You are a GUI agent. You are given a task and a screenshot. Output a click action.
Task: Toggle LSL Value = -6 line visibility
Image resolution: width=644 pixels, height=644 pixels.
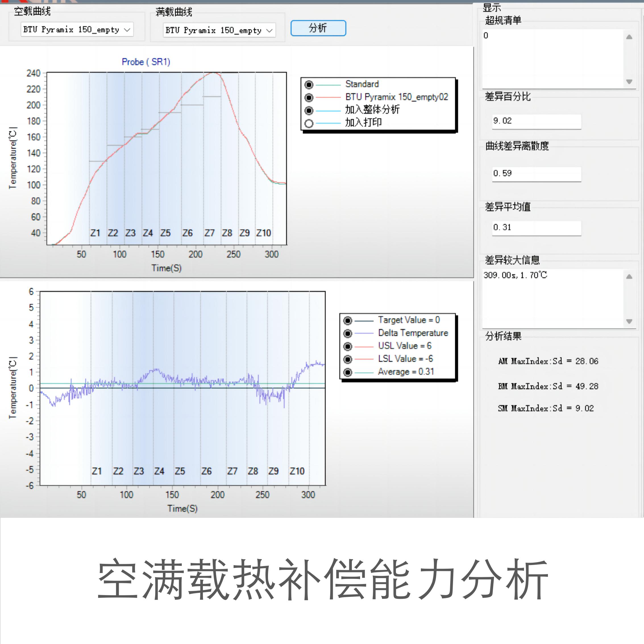[348, 359]
